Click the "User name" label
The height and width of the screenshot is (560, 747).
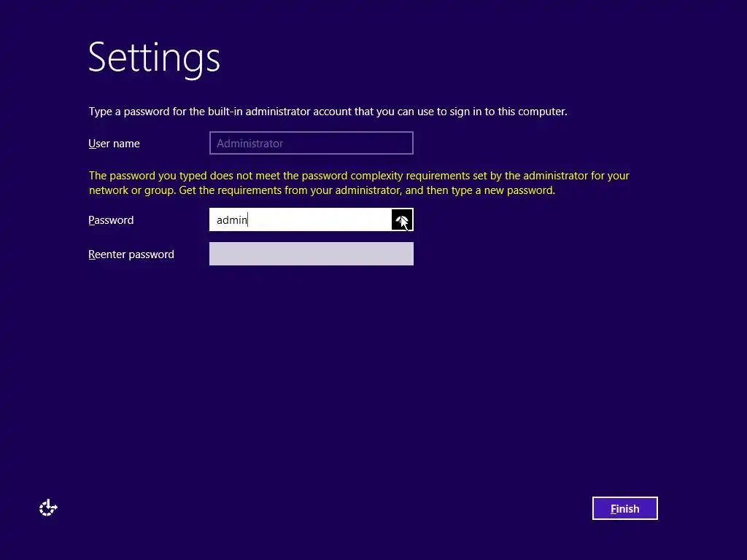[114, 144]
